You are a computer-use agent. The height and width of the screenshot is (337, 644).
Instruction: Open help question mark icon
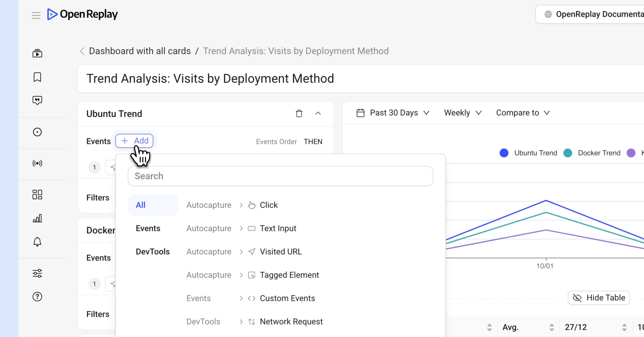pyautogui.click(x=37, y=297)
